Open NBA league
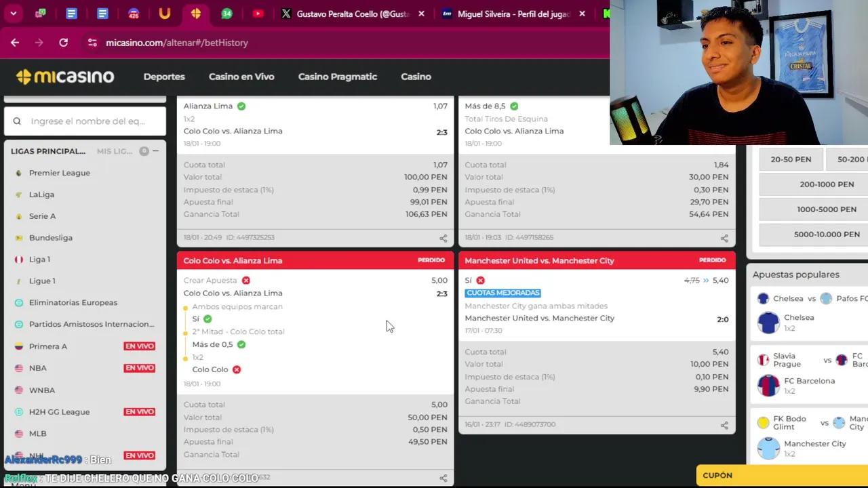Viewport: 868px width, 488px height. click(38, 368)
